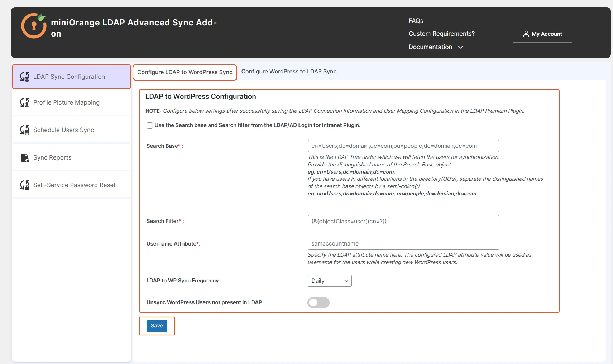Screen dimensions: 613x364
Task: Click the miniOrange logo icon
Action: [x=34, y=26]
